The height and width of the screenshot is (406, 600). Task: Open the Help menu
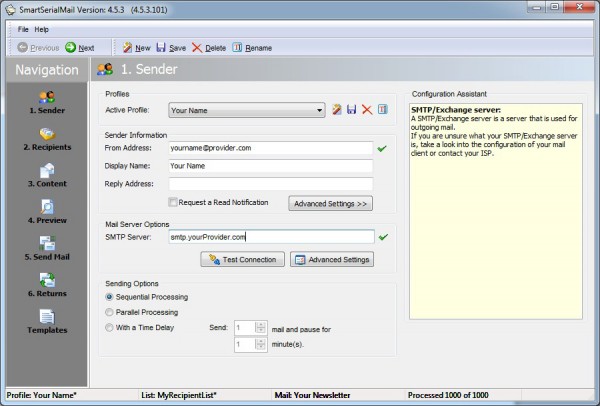click(41, 29)
